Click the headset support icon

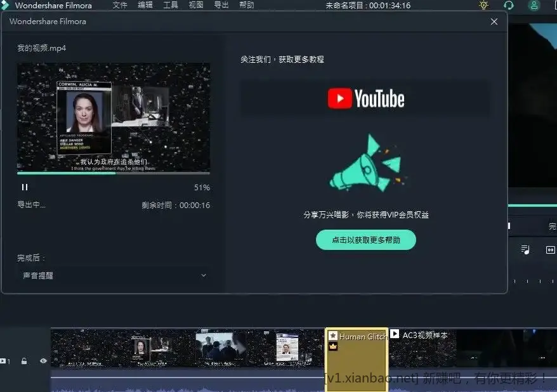pyautogui.click(x=509, y=5)
